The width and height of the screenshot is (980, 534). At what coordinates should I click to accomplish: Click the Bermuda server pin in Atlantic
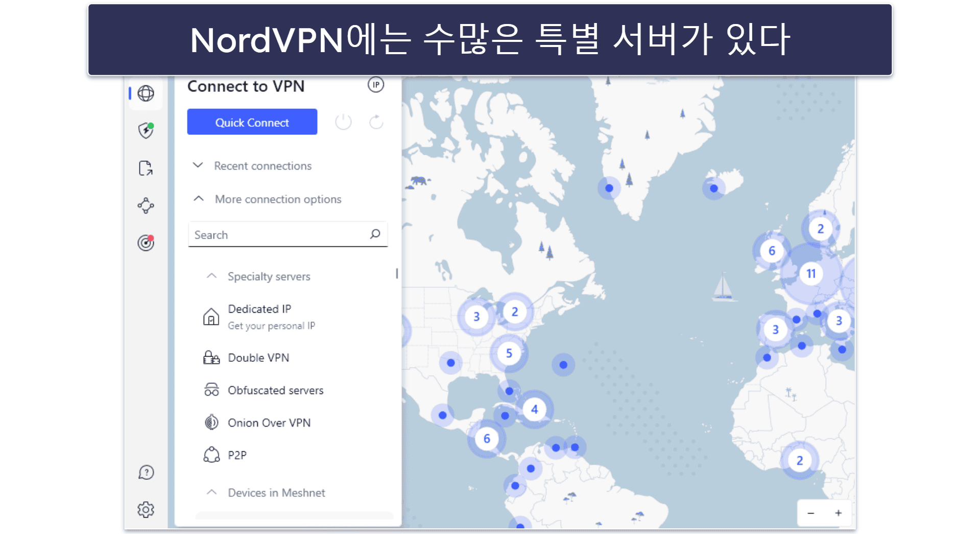point(563,365)
